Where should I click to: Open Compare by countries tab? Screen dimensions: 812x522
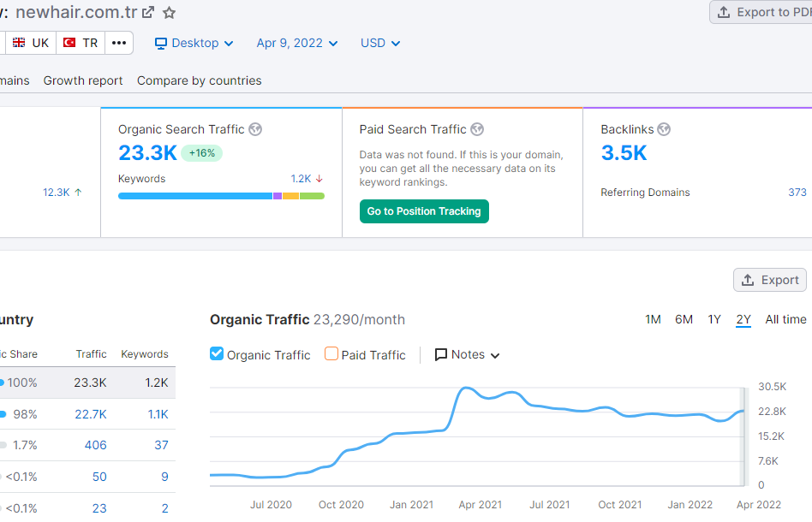[200, 80]
